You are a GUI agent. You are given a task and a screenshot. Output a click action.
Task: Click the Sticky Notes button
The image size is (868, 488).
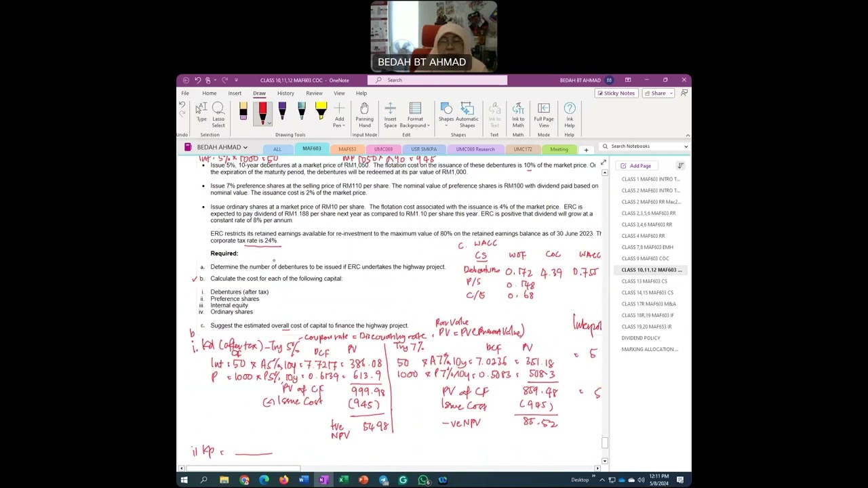pyautogui.click(x=616, y=93)
